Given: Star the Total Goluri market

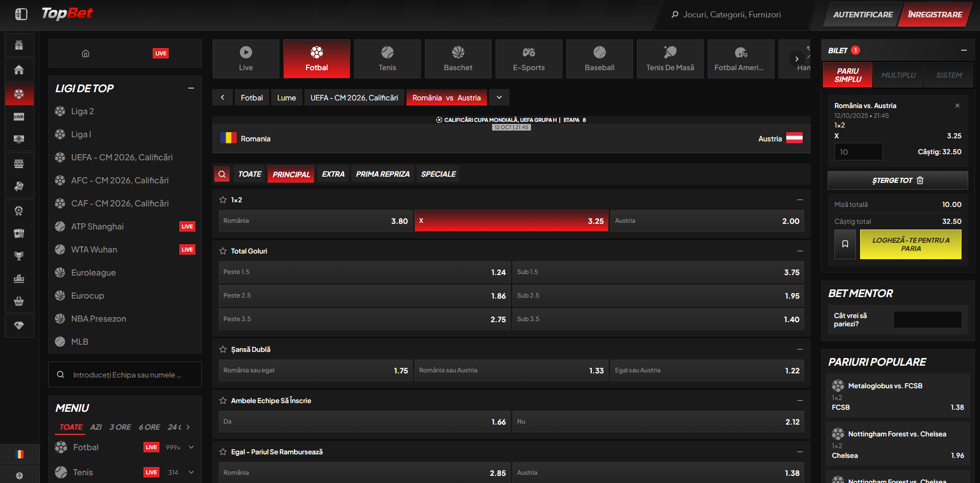Looking at the screenshot, I should point(223,251).
